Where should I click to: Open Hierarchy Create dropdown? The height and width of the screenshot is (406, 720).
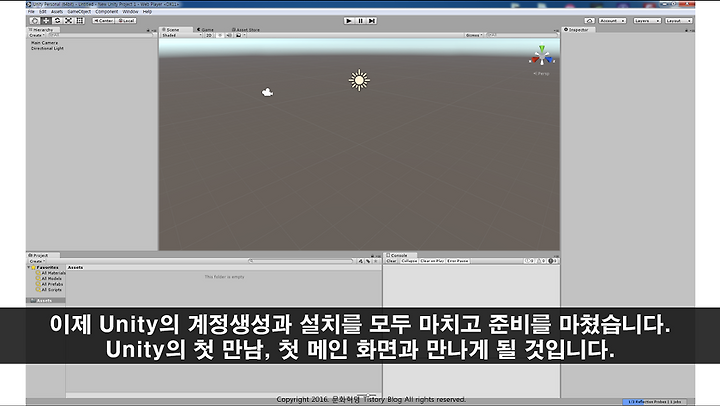click(x=37, y=35)
